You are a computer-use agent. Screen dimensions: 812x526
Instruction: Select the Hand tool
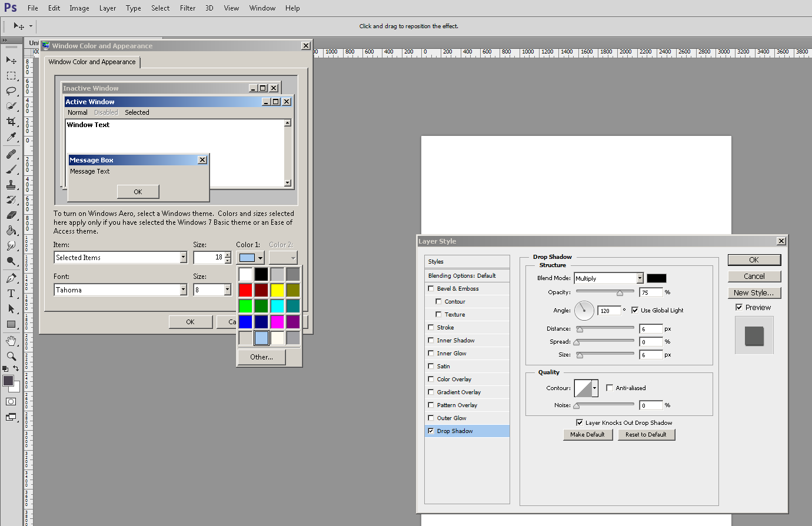[11, 341]
